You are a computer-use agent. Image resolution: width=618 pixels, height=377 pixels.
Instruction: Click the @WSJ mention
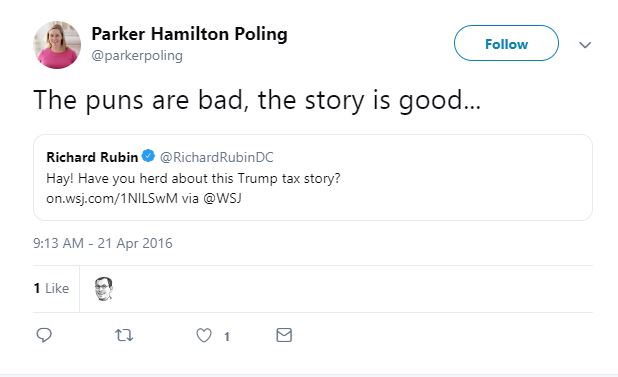point(222,198)
